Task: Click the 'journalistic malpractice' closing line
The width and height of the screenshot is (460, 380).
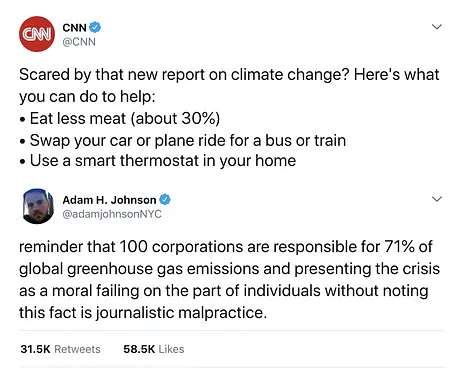Action: (143, 313)
